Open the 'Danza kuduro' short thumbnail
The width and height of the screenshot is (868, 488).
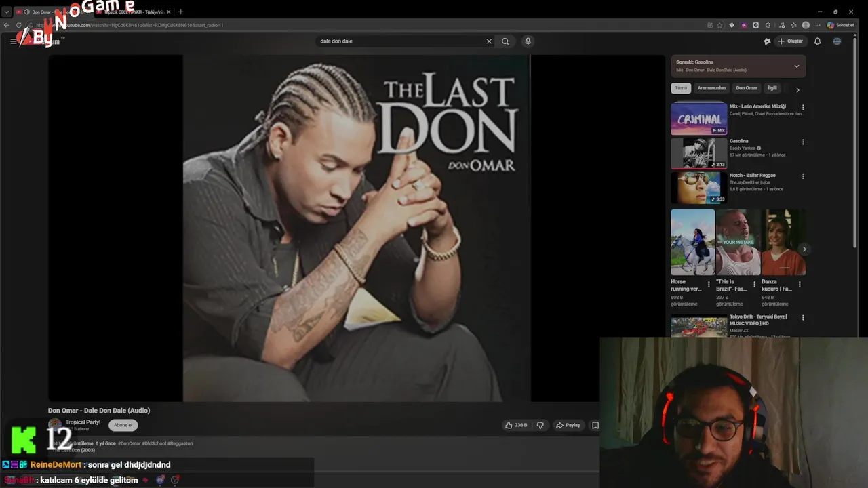point(783,242)
